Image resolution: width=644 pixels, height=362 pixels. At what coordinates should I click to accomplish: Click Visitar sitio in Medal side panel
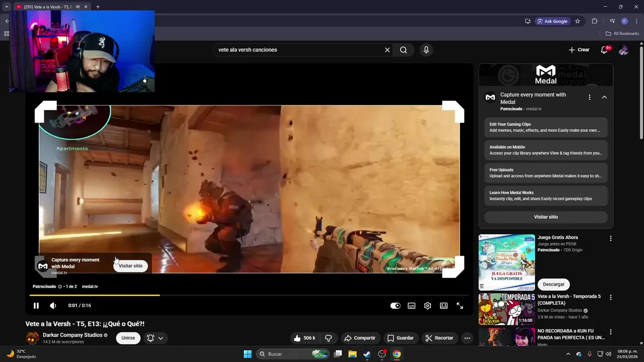point(546,217)
